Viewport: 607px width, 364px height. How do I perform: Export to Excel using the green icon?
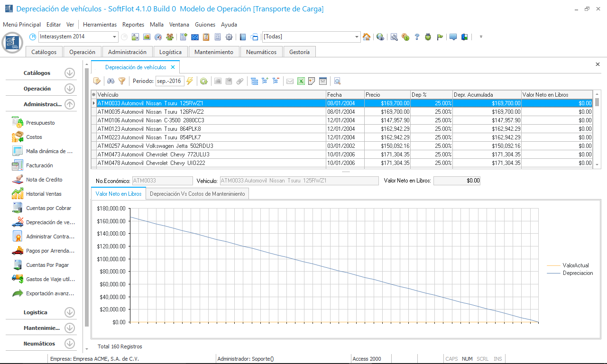pyautogui.click(x=301, y=81)
